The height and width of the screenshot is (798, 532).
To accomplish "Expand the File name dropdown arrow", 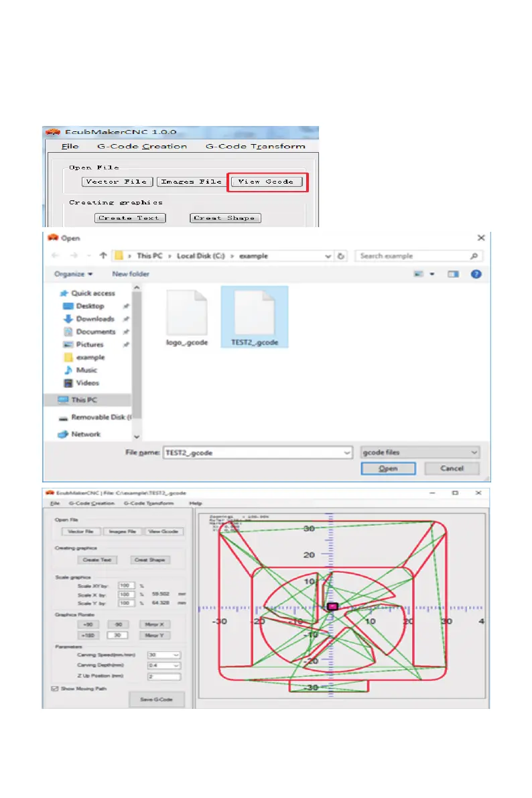I will [347, 452].
